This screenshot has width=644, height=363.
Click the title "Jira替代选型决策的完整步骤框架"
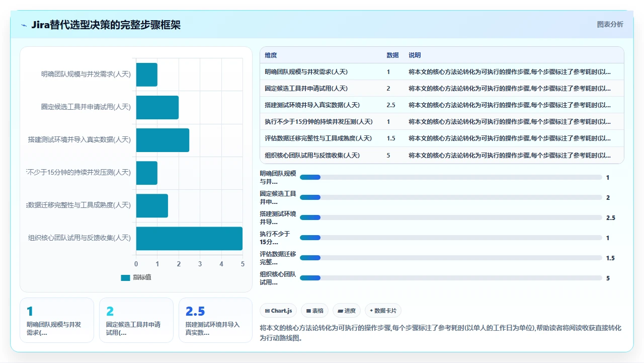pyautogui.click(x=106, y=25)
